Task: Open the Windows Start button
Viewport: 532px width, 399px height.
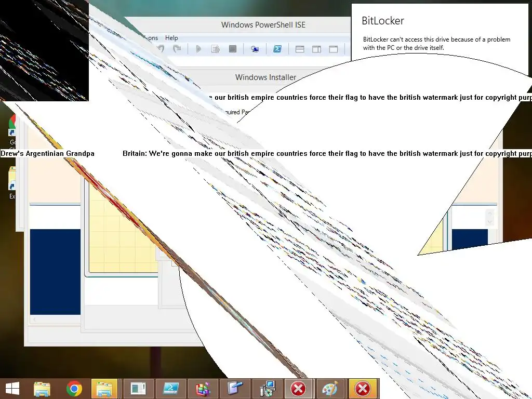Action: coord(12,389)
